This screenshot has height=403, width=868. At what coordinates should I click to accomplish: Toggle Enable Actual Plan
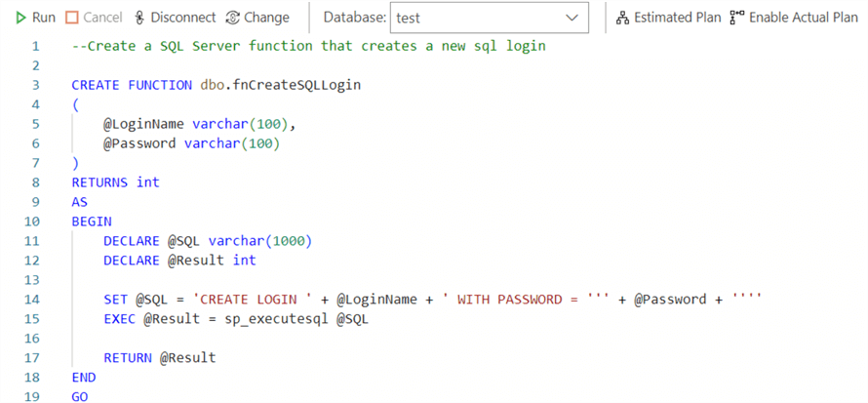pos(793,18)
